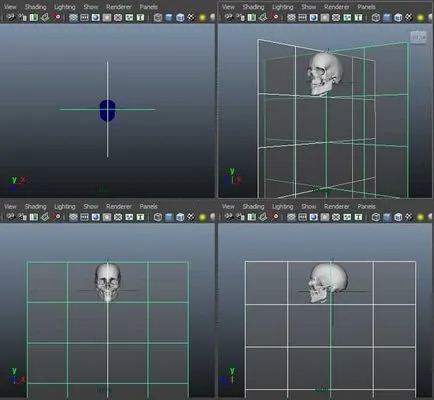Screen dimensions: 434x400
Task: Toggle Film Gate icon in top view panel
Action: 85,17
